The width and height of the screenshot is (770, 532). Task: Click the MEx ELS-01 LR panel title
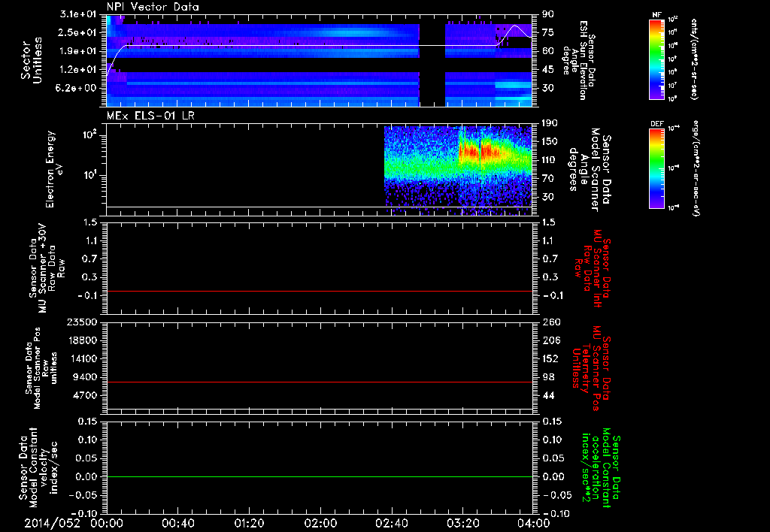pyautogui.click(x=150, y=116)
